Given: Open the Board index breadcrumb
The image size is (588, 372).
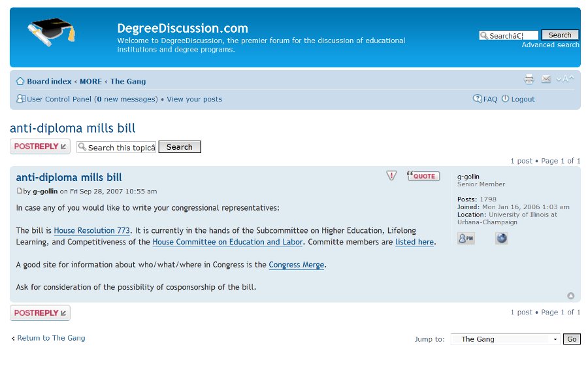Looking at the screenshot, I should [49, 81].
